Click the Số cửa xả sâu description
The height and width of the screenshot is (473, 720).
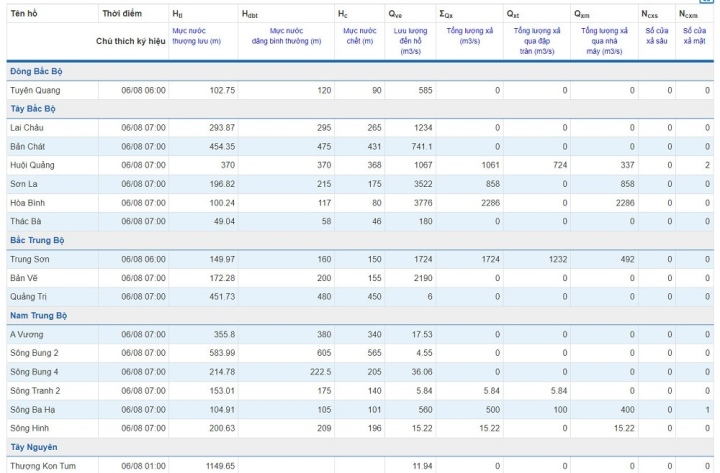tap(656, 36)
